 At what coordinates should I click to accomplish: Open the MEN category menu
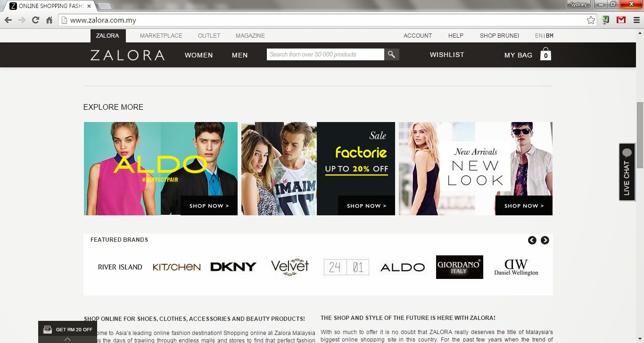tap(239, 55)
